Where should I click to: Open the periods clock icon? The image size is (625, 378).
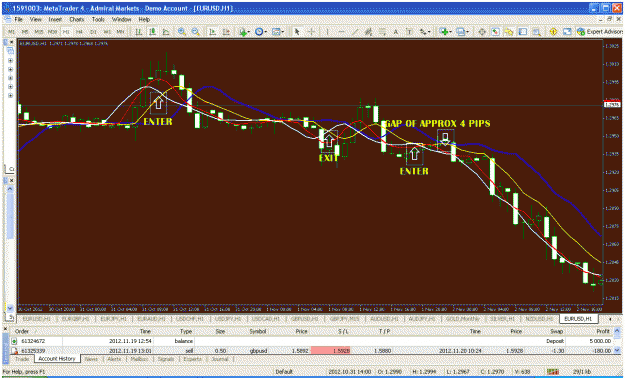(x=259, y=32)
